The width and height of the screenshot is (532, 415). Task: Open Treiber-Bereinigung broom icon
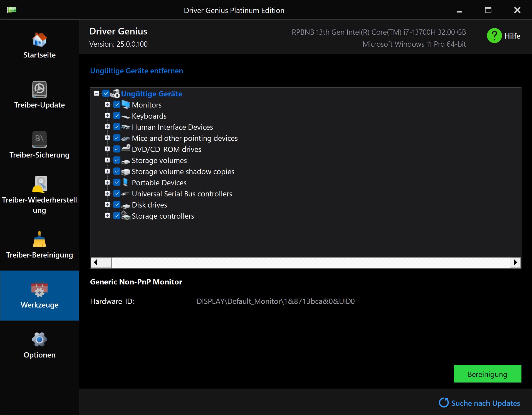(x=39, y=239)
